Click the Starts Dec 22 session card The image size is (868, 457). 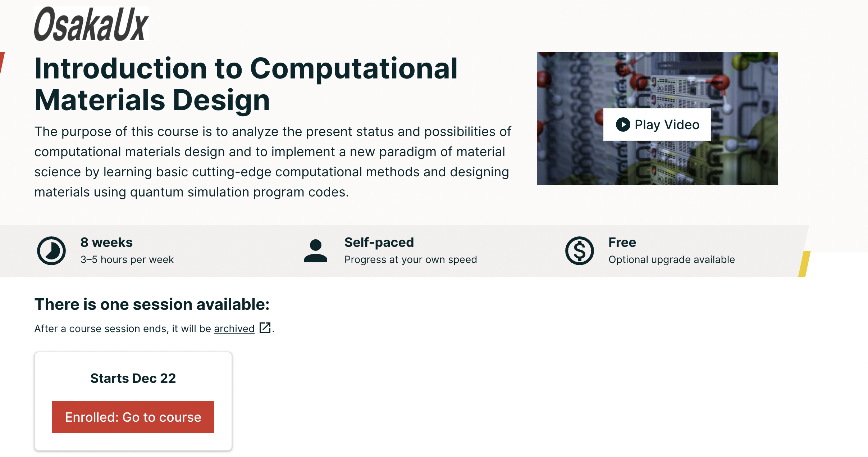[133, 401]
